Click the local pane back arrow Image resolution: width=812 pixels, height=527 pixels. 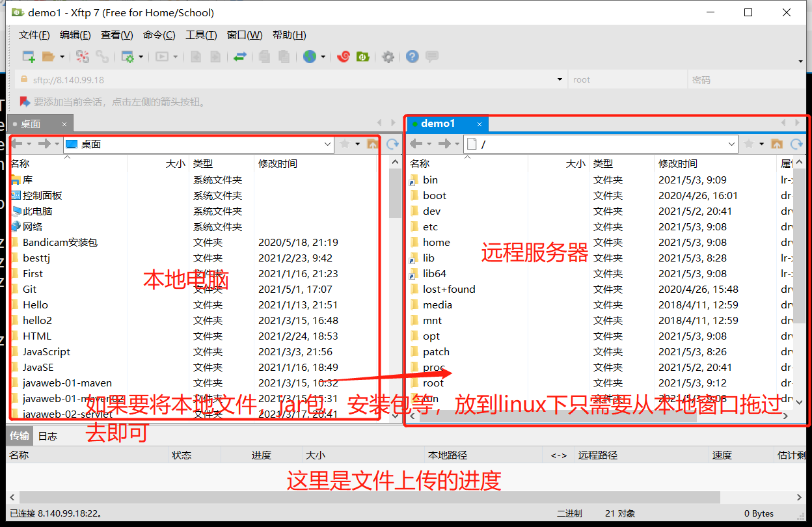[17, 144]
